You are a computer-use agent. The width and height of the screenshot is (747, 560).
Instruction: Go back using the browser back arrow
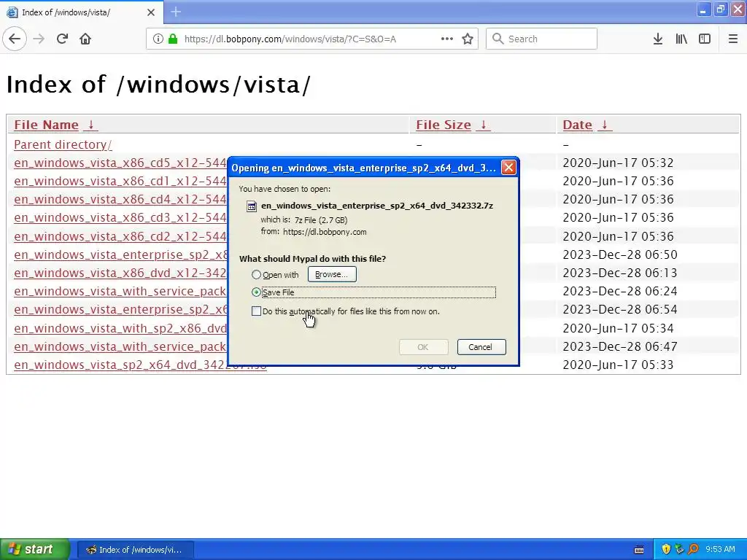click(15, 39)
